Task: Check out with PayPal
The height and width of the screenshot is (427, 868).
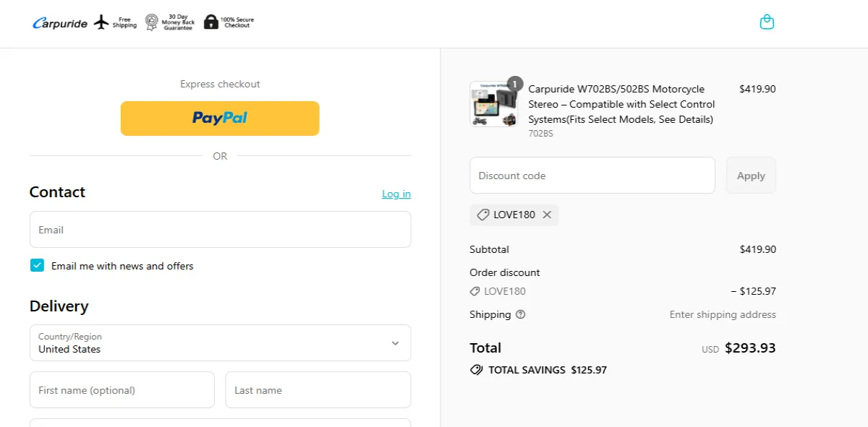Action: [x=220, y=118]
